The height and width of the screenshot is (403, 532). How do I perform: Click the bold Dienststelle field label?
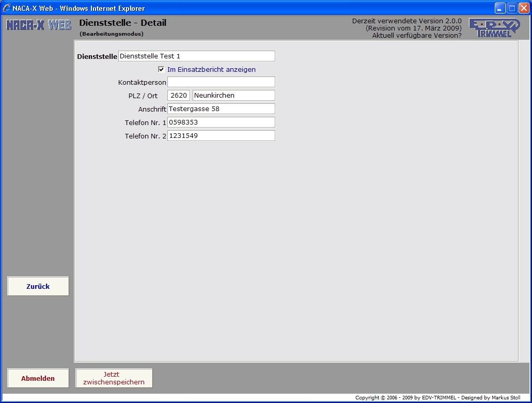pos(97,57)
